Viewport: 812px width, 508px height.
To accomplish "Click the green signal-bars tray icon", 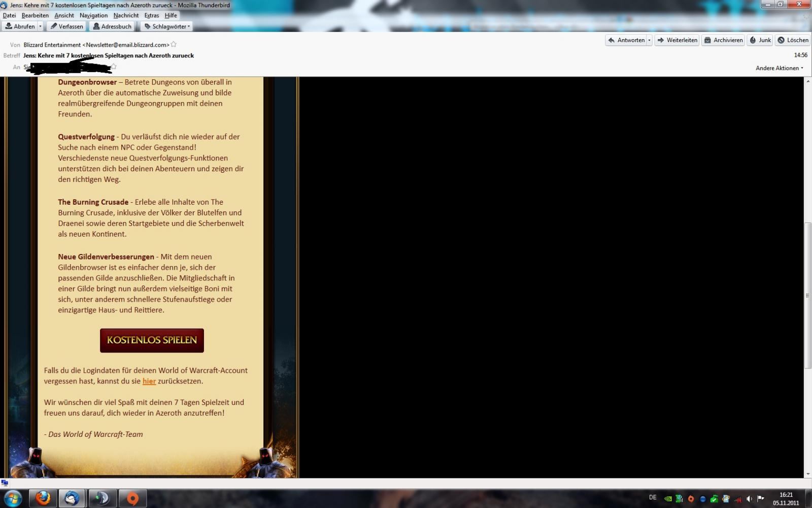I will click(679, 499).
